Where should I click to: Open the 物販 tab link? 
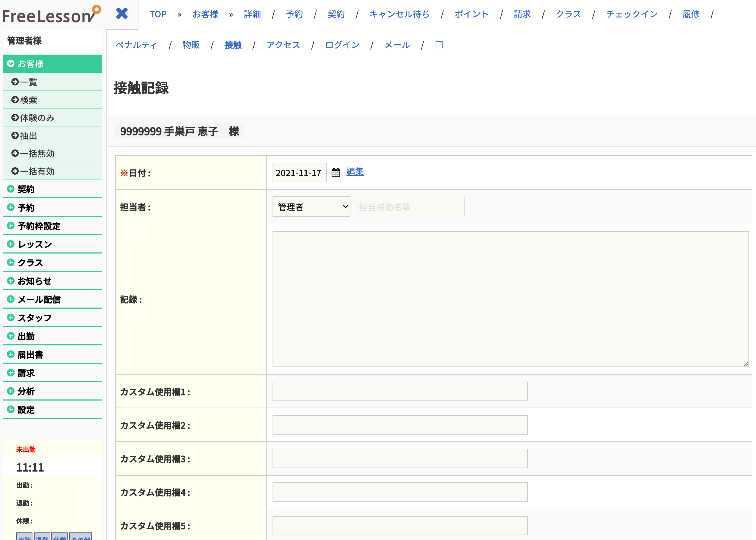coord(191,45)
